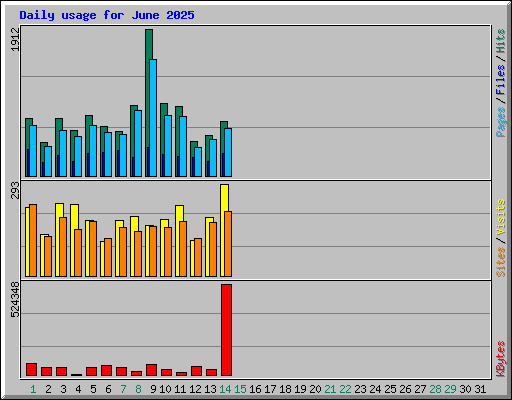Click day 6 on the x-axis
Screen dimensions: 512x400
click(108, 389)
